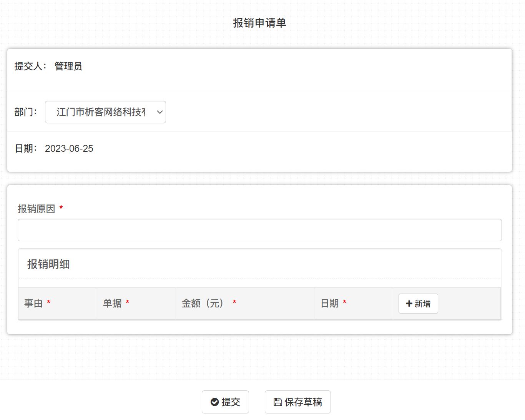Click the 报销原因 field label
This screenshot has height=420, width=525.
(37, 209)
